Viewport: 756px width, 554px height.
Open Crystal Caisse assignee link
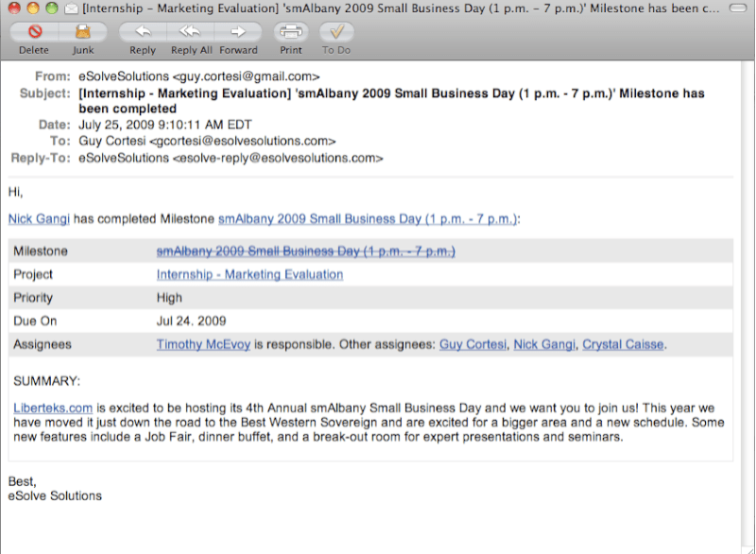pyautogui.click(x=623, y=344)
